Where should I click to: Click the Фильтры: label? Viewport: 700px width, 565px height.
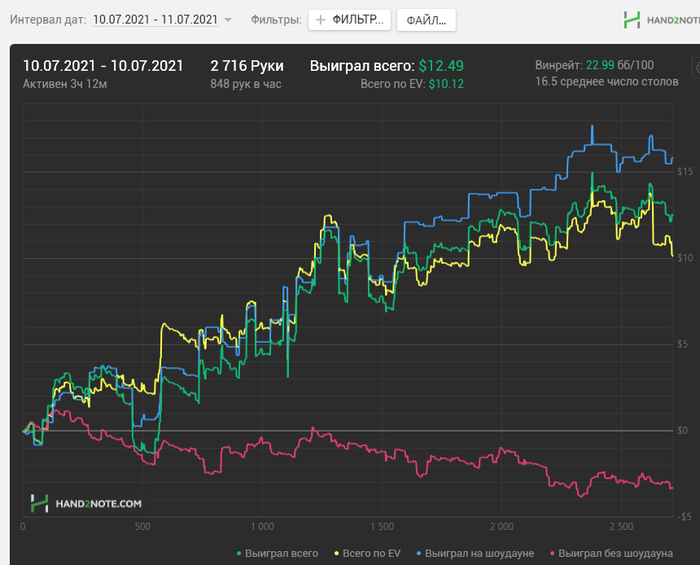(x=276, y=20)
